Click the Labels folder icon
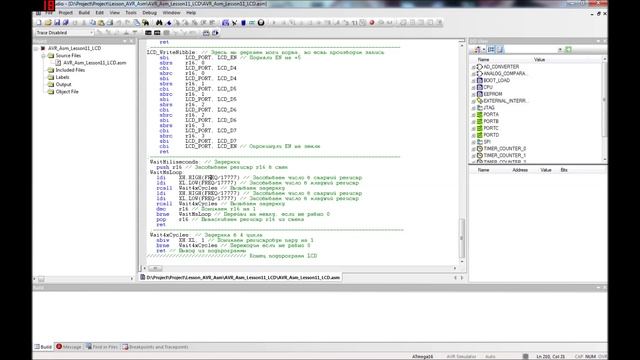Image resolution: width=640 pixels, height=360 pixels. (51, 77)
